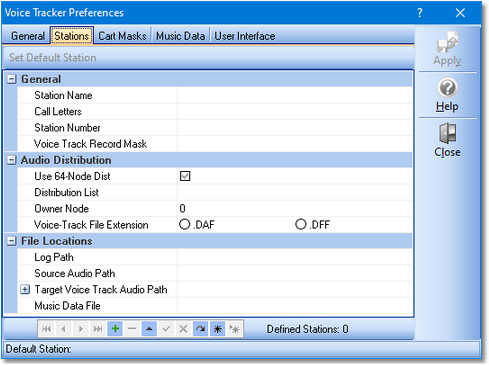Screen dimensions: 489x366
Task: Switch to the User Interface tab
Action: (245, 36)
